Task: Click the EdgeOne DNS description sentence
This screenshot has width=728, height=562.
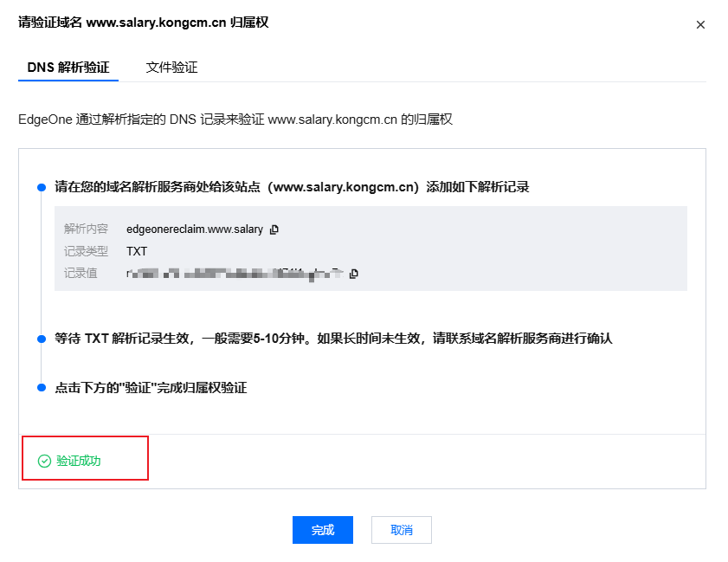Action: click(x=235, y=119)
